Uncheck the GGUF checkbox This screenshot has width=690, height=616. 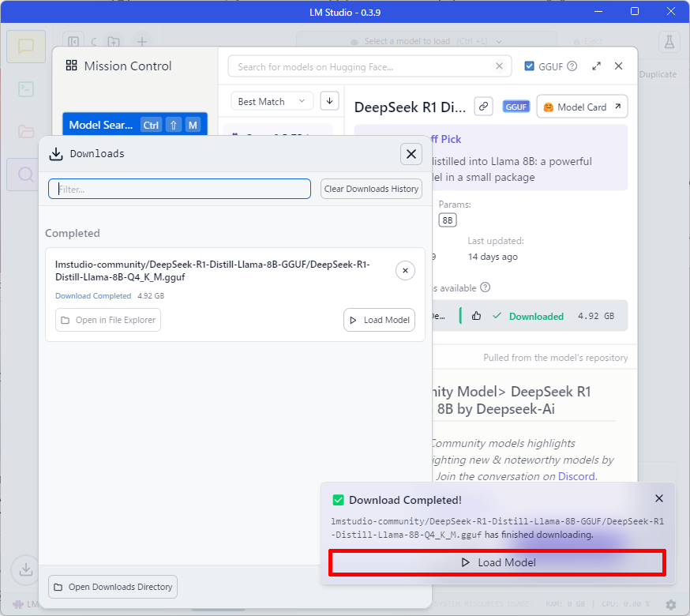pos(530,67)
